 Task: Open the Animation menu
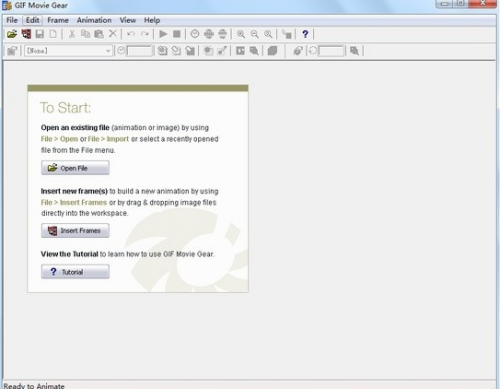click(94, 20)
